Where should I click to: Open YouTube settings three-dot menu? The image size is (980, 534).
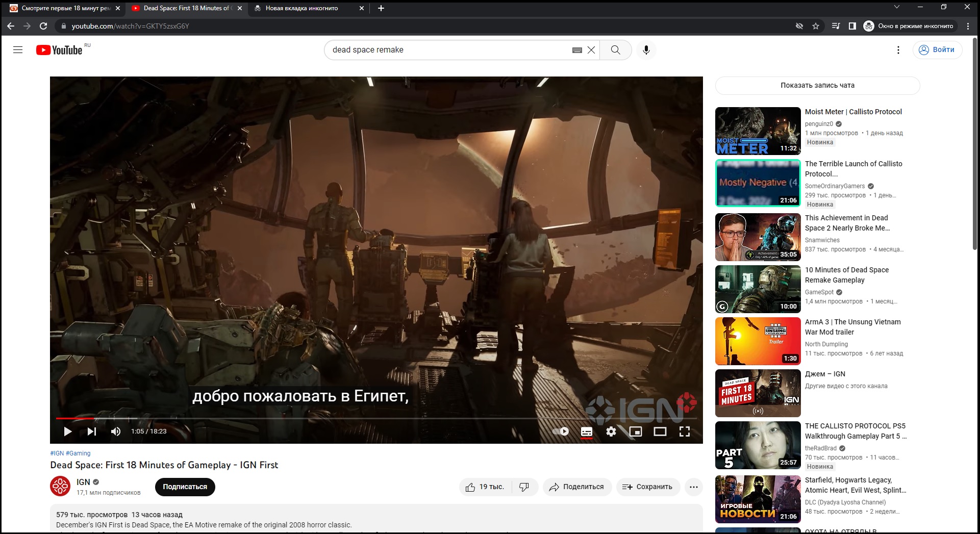(898, 50)
